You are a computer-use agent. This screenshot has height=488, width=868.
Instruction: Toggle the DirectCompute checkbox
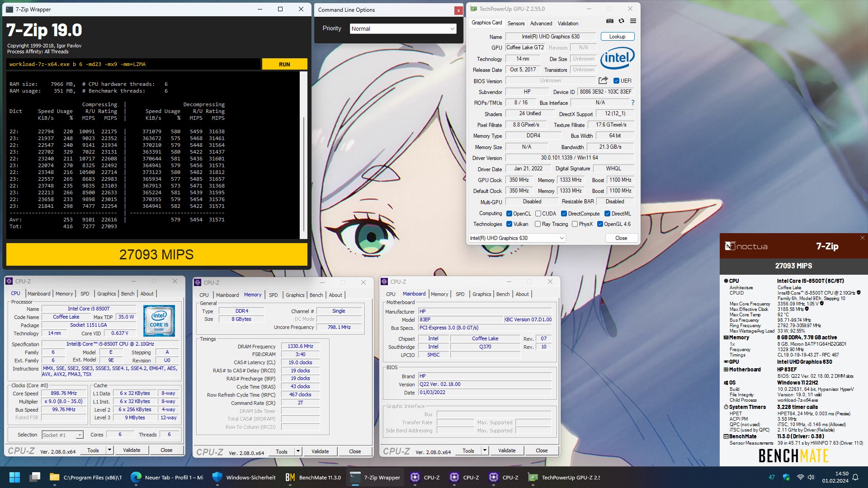point(564,214)
